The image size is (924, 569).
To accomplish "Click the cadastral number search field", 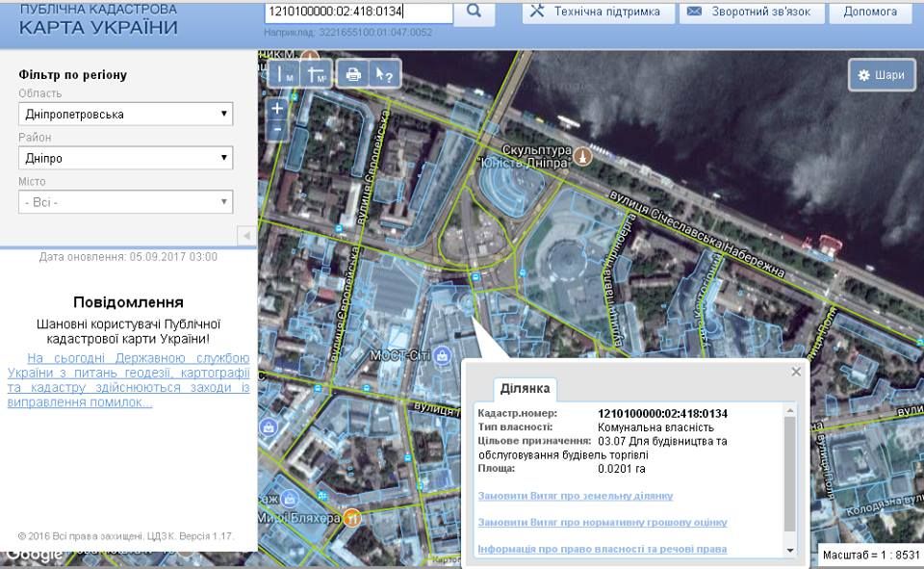I will tap(358, 13).
